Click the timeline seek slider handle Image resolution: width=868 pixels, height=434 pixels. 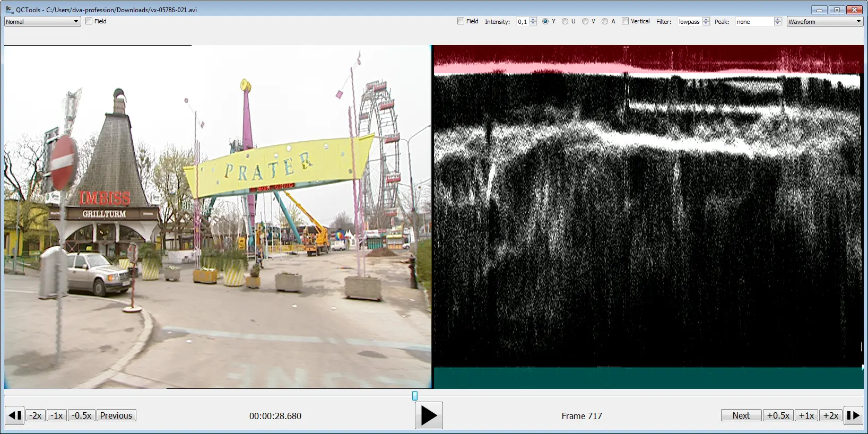415,396
